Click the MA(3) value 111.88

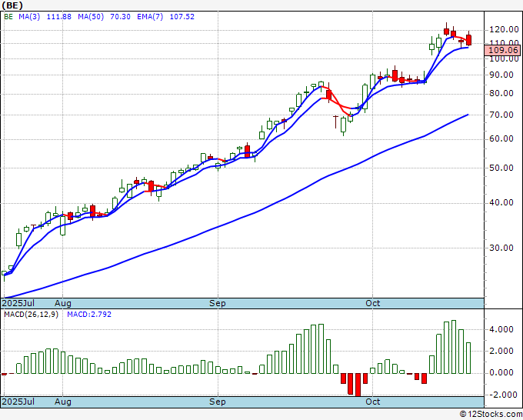(x=58, y=17)
